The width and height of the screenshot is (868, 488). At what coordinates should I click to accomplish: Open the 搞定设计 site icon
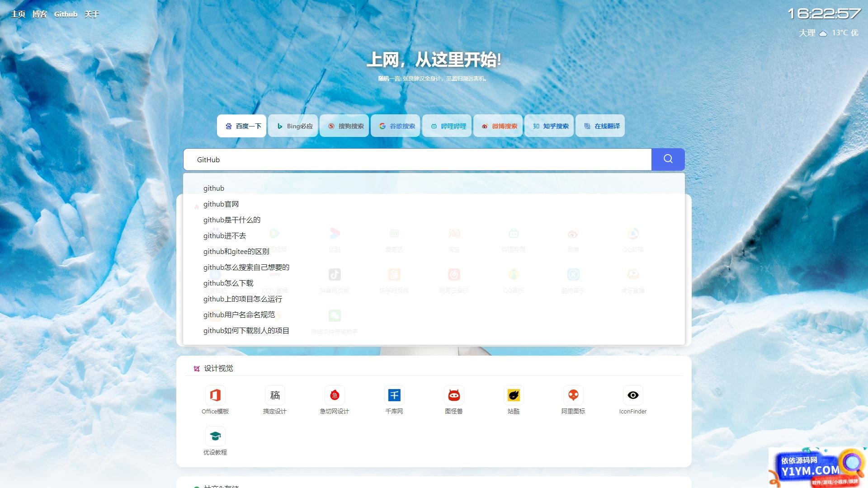(275, 395)
